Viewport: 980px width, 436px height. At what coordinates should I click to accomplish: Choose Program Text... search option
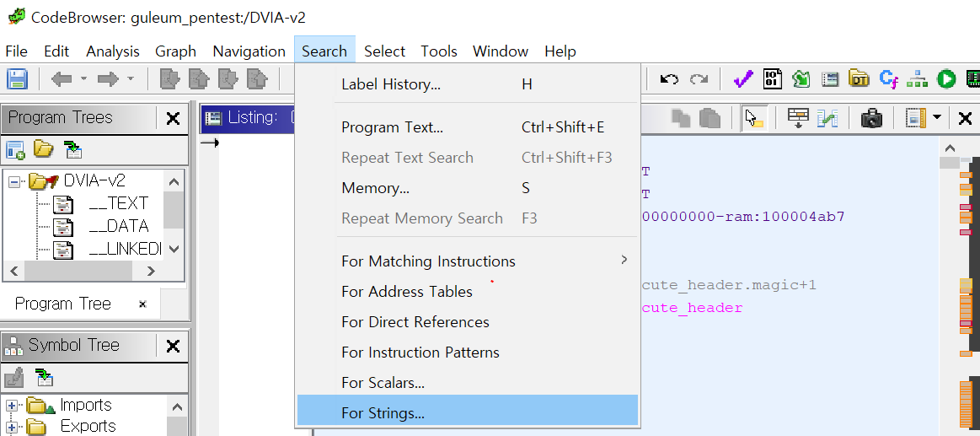point(468,127)
